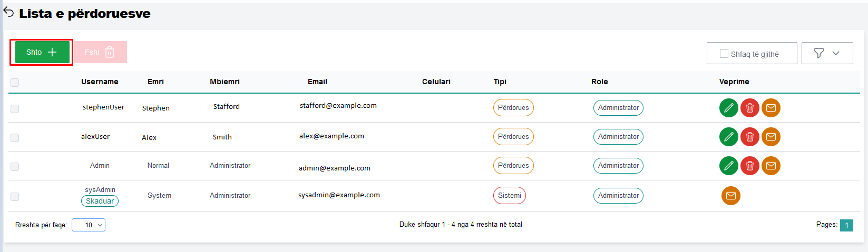Viewport: 868px width, 252px height.
Task: Click the envelope icon for sysAdmin
Action: pyautogui.click(x=730, y=196)
